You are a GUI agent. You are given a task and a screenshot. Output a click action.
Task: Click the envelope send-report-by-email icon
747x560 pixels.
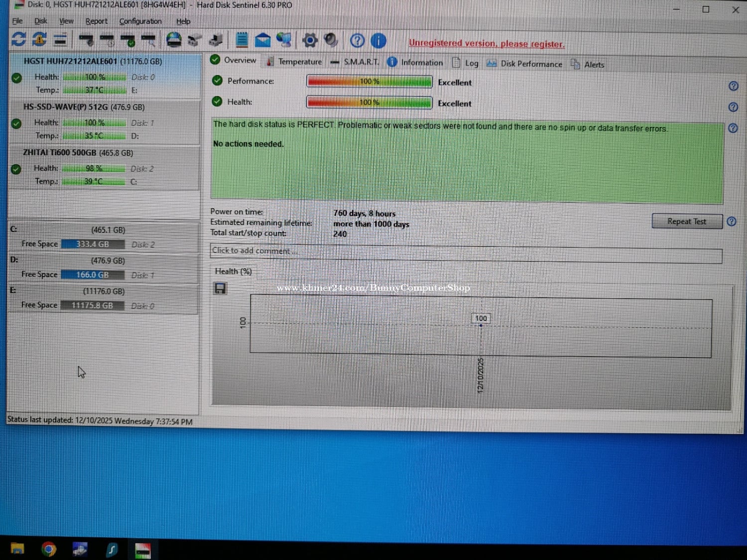(x=262, y=40)
